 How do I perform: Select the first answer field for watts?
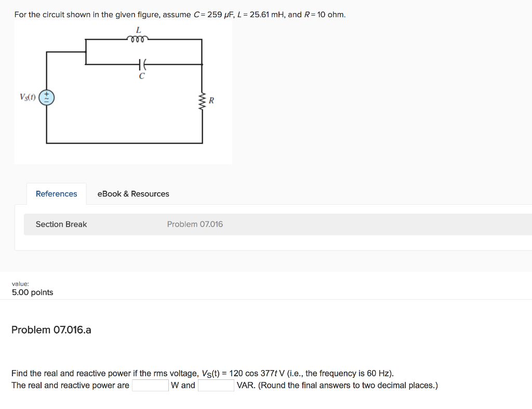[x=150, y=385]
